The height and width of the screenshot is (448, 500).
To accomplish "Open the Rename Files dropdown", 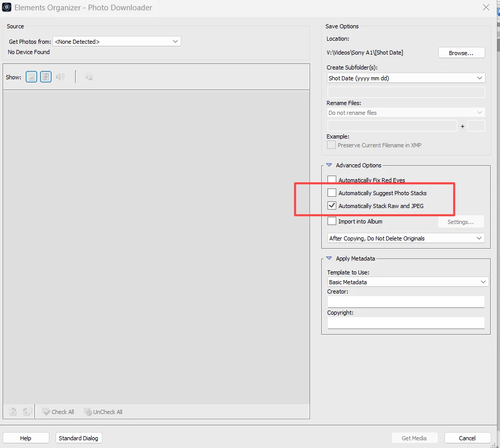I will (x=406, y=113).
